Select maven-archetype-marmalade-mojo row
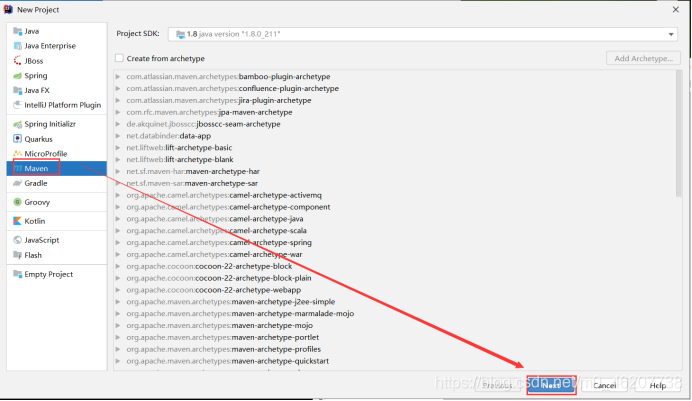 click(x=397, y=314)
